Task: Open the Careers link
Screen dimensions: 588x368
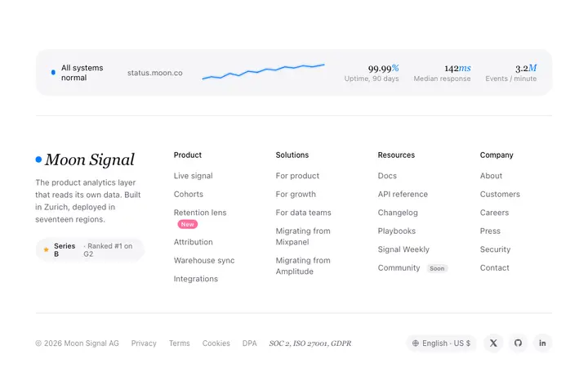Action: [494, 213]
